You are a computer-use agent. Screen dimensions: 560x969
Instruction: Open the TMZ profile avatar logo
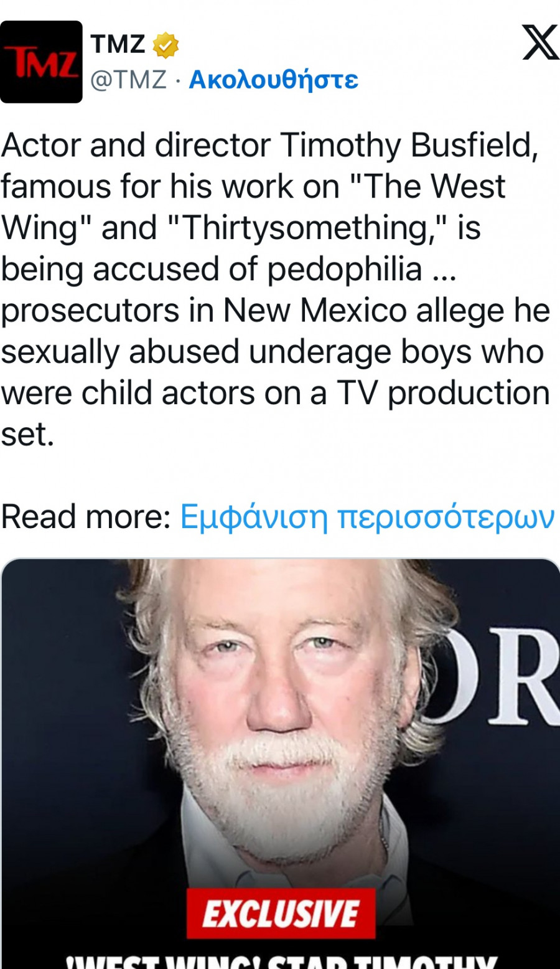tap(41, 62)
